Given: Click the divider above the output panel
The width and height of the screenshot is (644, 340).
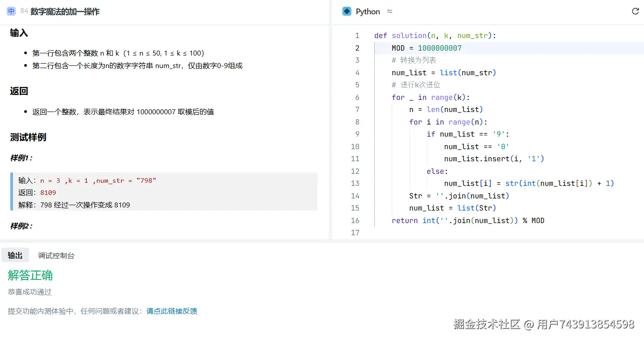Looking at the screenshot, I should coord(322,241).
